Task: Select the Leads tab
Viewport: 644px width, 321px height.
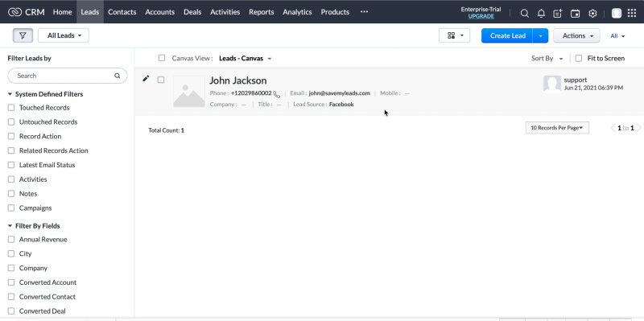Action: pos(90,12)
